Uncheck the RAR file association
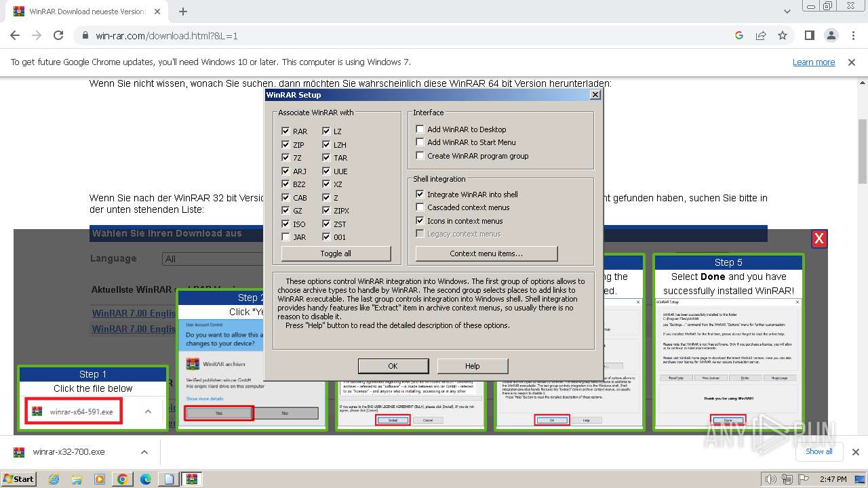The height and width of the screenshot is (488, 868). pos(285,131)
